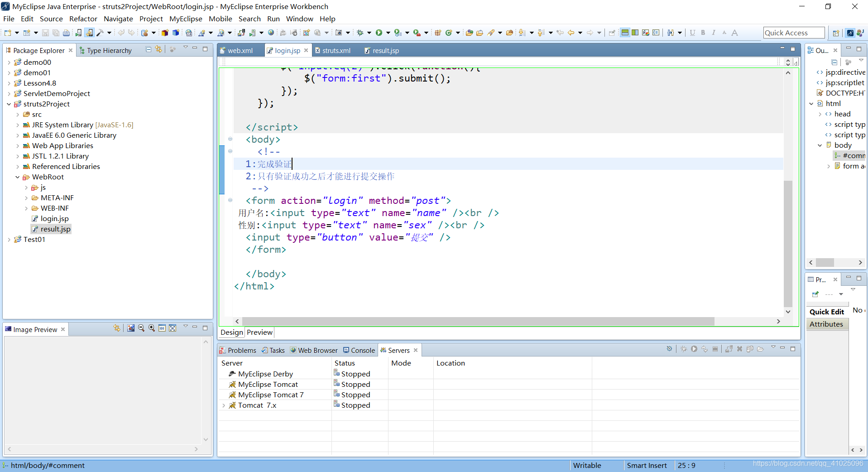Click the Open Perspective icon
The width and height of the screenshot is (868, 472).
836,33
